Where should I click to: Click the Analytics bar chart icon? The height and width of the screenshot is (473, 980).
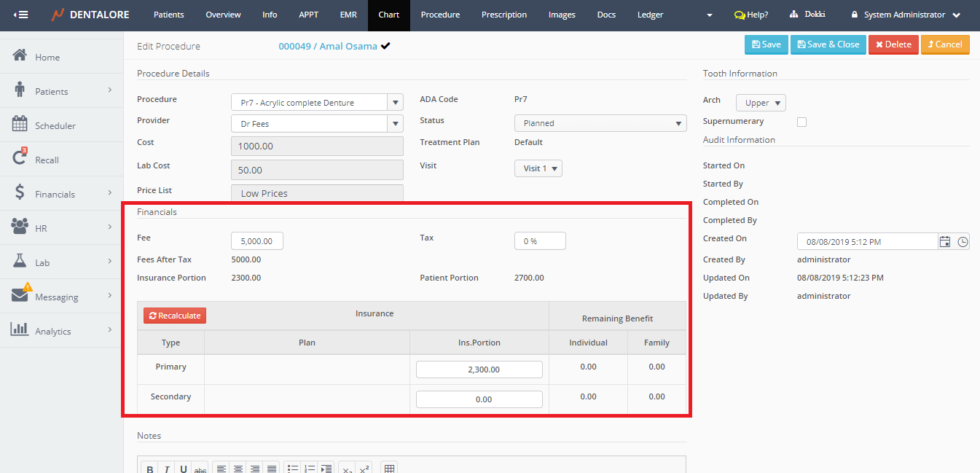tap(20, 330)
